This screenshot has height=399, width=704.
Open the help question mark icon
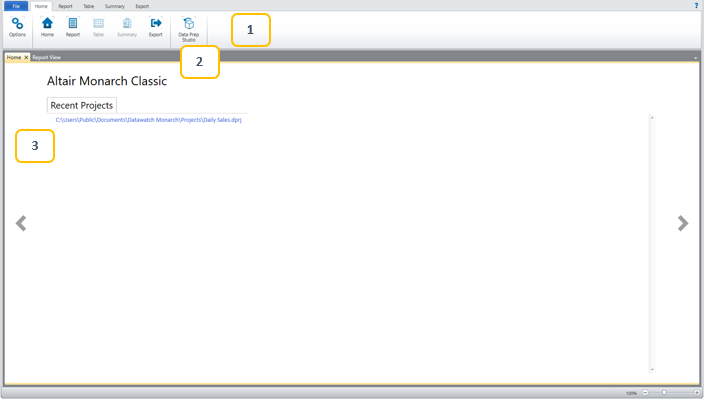(696, 6)
